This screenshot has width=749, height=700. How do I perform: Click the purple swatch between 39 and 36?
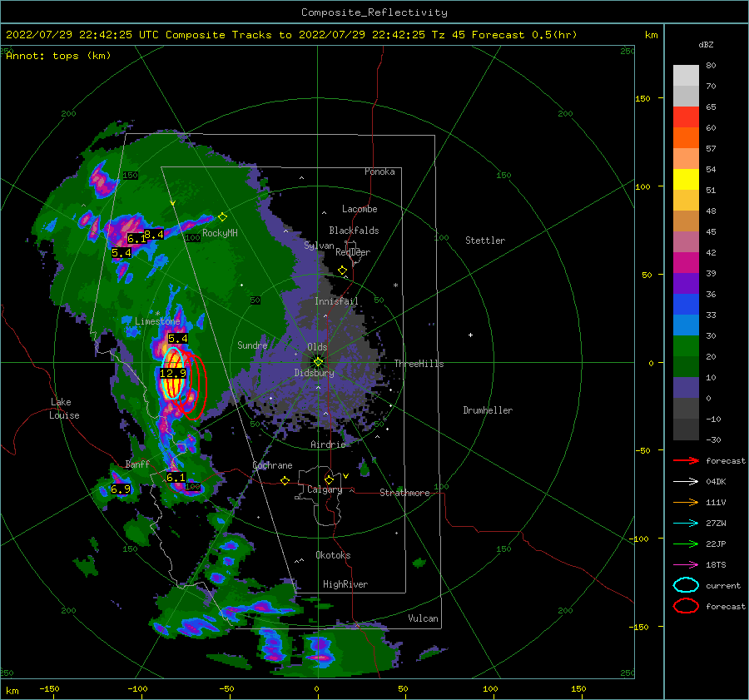[686, 283]
